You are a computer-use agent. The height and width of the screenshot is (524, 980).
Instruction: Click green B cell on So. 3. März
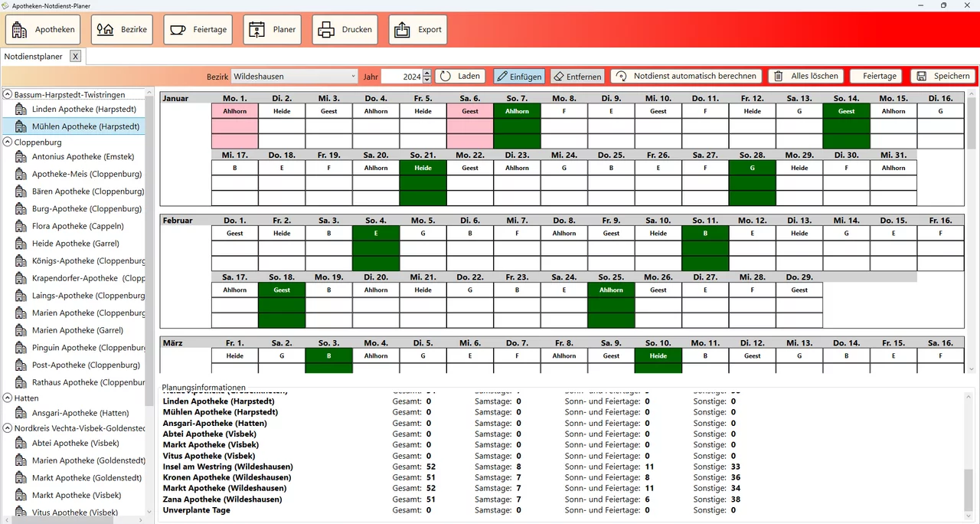[x=329, y=355]
